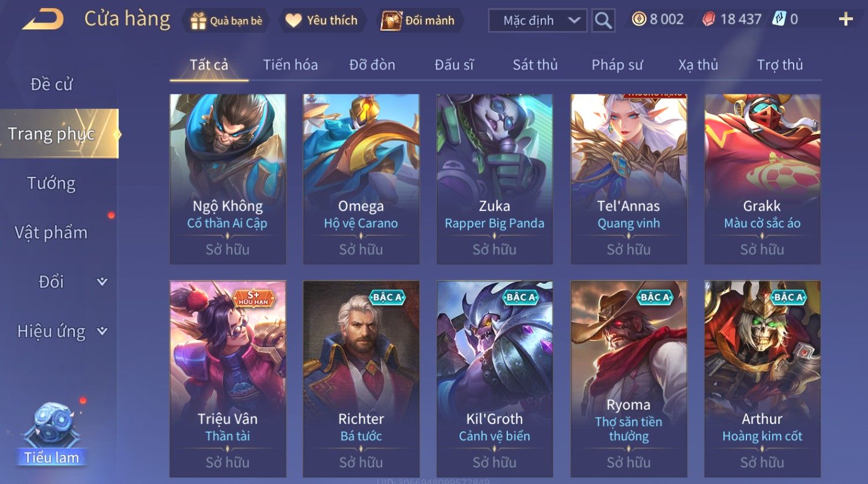The image size is (868, 484).
Task: Switch to the Sát thủ tab
Action: [x=535, y=65]
